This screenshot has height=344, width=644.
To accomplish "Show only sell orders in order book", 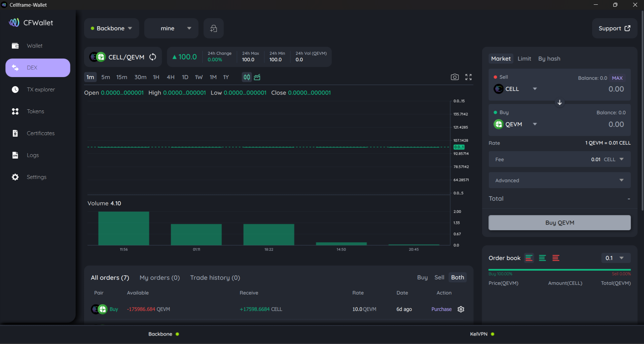I will (556, 258).
